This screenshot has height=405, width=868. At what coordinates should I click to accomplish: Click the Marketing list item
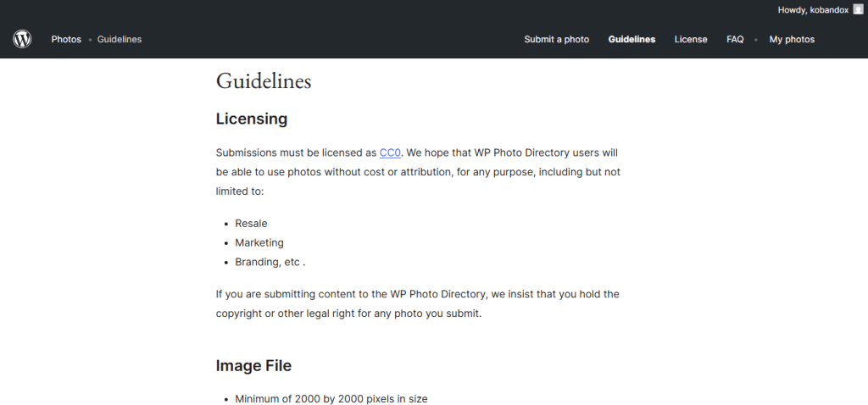(259, 243)
